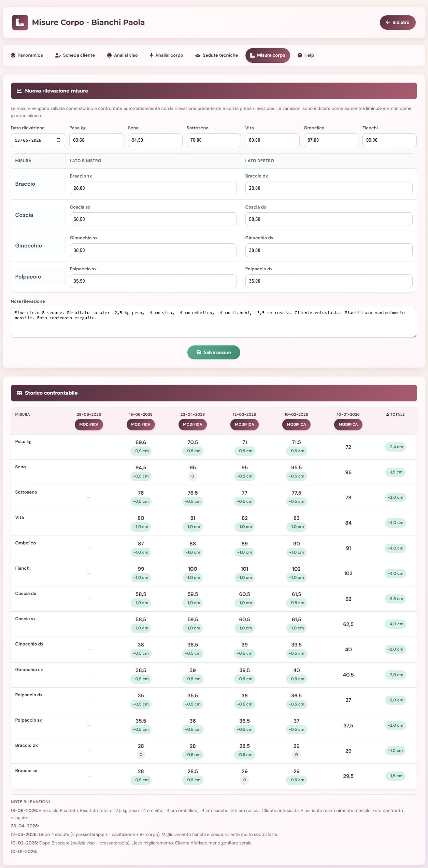Click Modifica for the 18-06-2026 column
This screenshot has height=868, width=428.
tap(141, 425)
